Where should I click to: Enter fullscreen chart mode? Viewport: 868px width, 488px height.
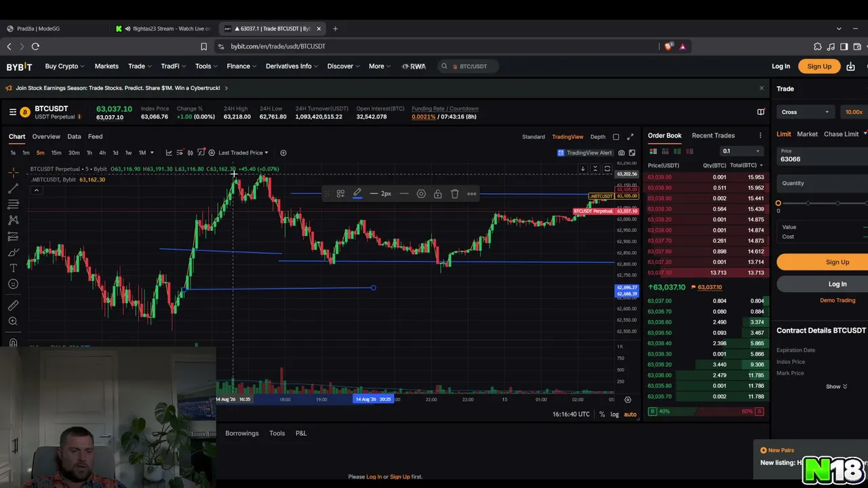630,137
